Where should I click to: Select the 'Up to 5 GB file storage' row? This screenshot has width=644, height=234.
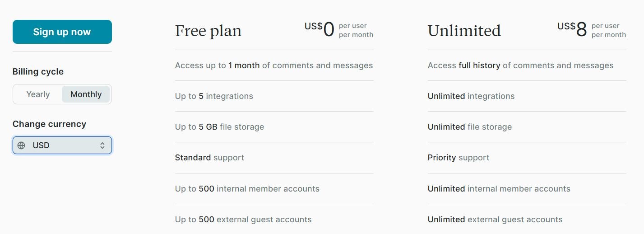click(x=274, y=127)
